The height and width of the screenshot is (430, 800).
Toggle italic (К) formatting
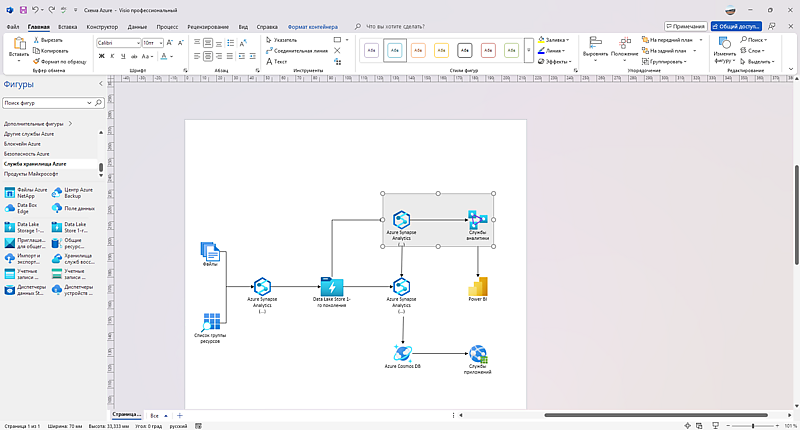112,56
